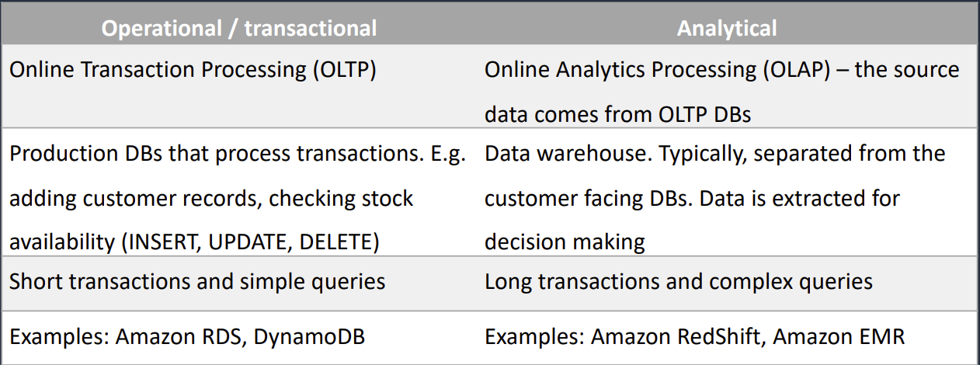Select the "Long transactions and complex queries" cell
This screenshot has height=365, width=980.
tap(678, 280)
